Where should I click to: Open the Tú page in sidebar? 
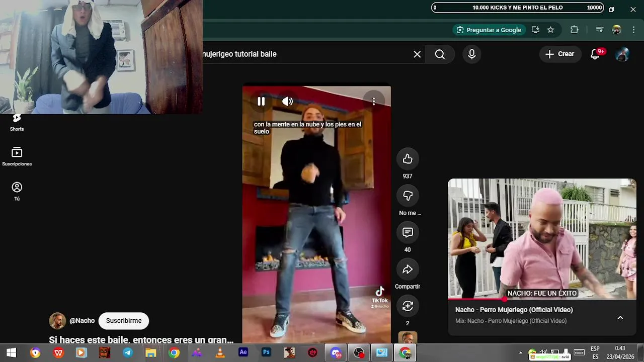(17, 192)
